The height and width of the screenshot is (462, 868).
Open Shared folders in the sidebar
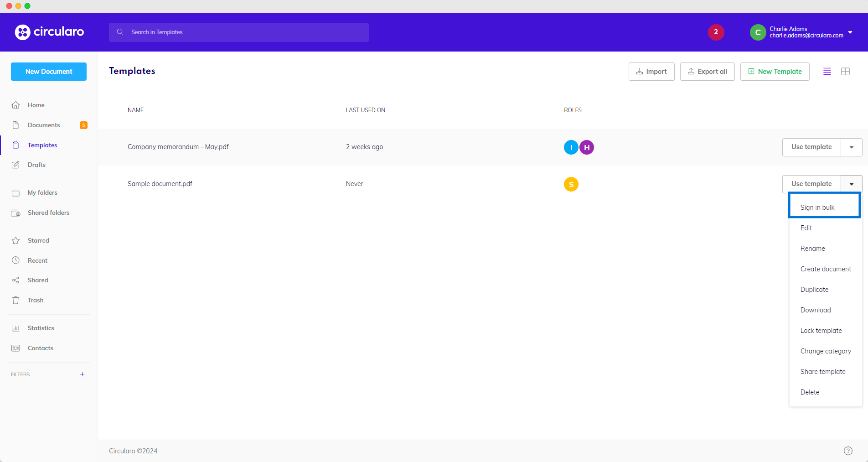coord(48,213)
